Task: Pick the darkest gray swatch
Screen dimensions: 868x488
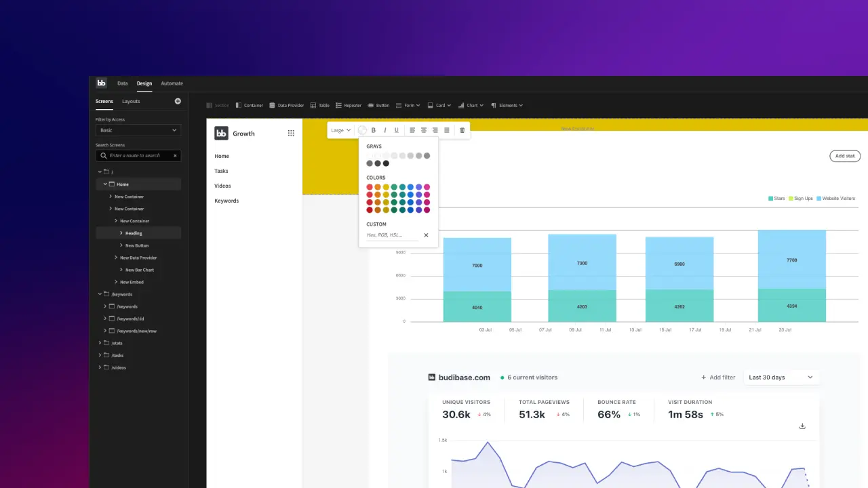Action: click(386, 163)
